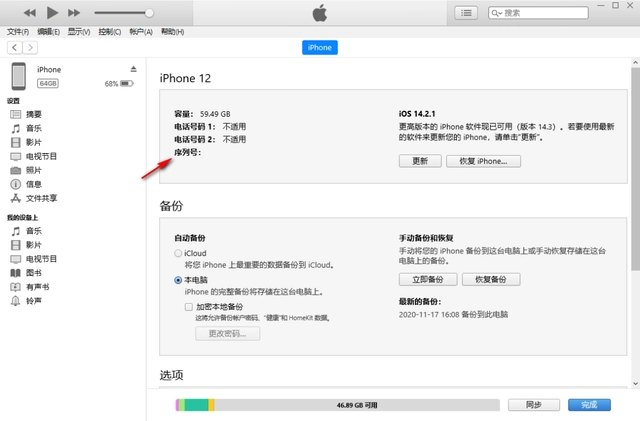Select 铃声 under my device section
This screenshot has width=640, height=421.
(x=33, y=300)
